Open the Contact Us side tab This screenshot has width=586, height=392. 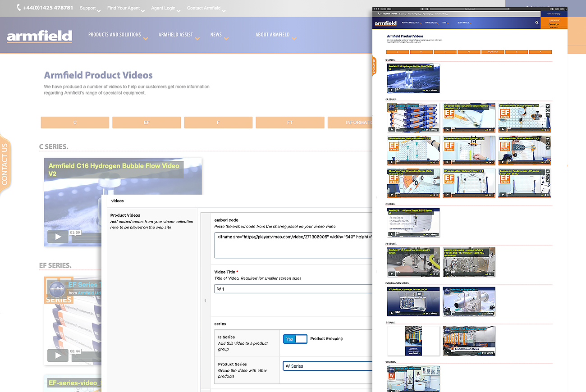[5, 164]
